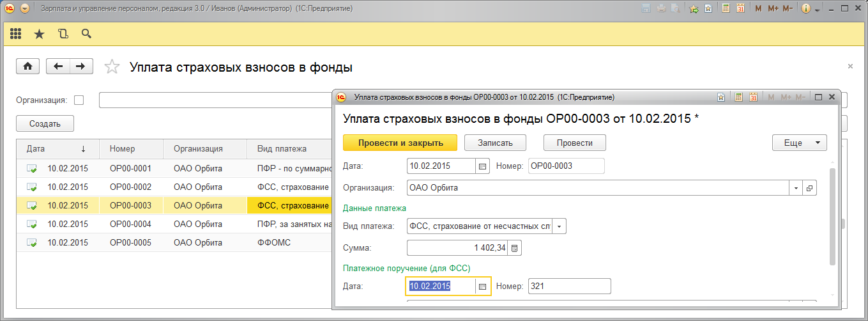The image size is (868, 321).
Task: Open calendar picker for payment order date
Action: pyautogui.click(x=483, y=286)
